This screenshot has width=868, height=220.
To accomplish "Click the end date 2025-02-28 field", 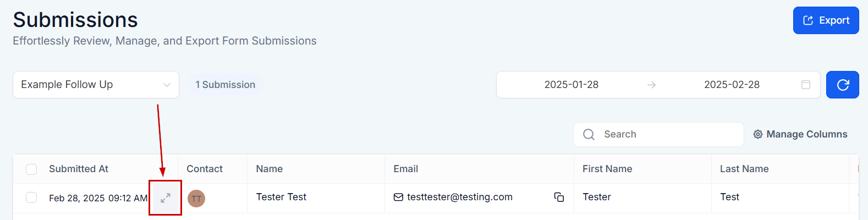I will point(732,85).
